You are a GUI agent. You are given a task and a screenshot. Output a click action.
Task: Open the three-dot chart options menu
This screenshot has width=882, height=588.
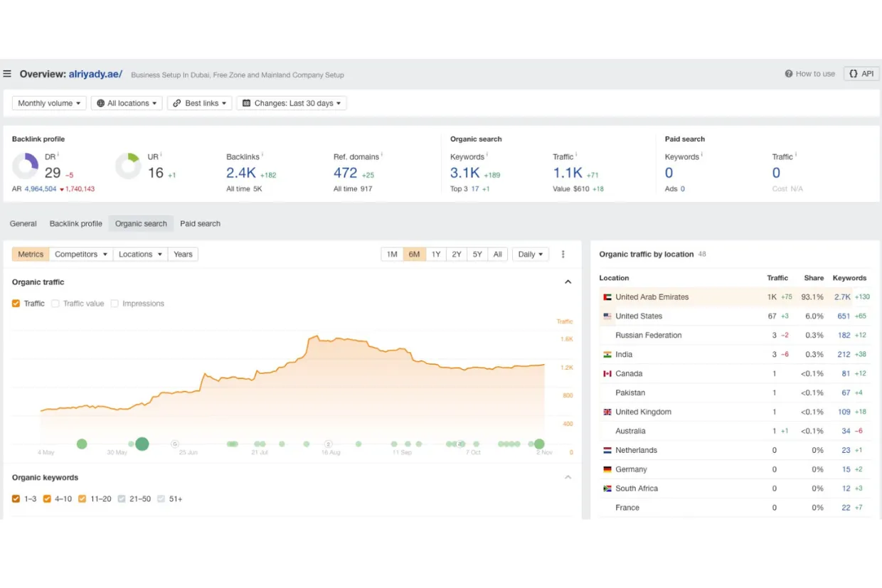[563, 255]
